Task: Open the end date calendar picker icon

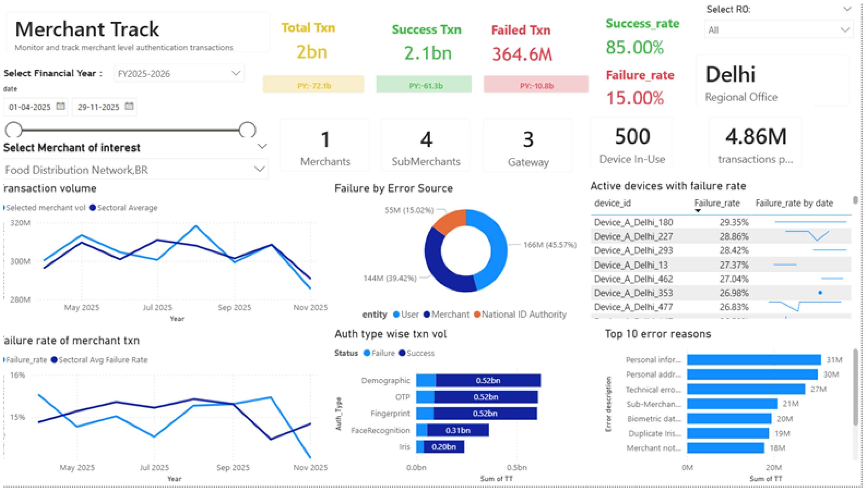Action: (129, 106)
